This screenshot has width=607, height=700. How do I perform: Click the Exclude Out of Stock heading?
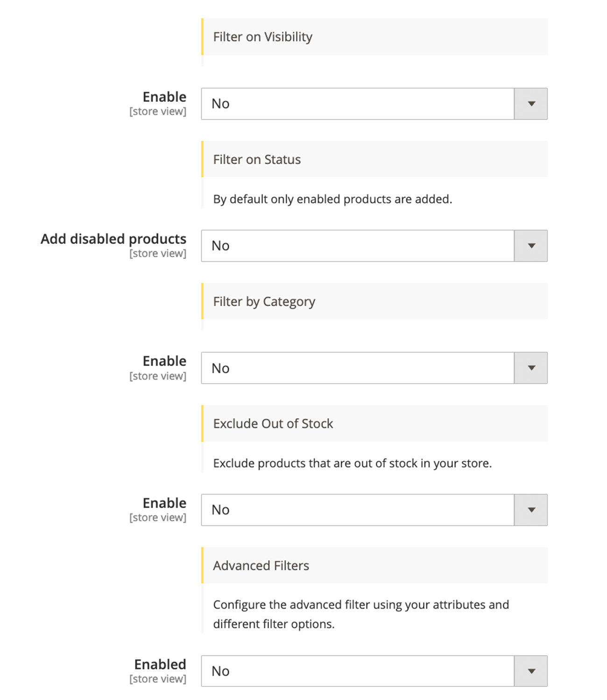[x=273, y=424]
